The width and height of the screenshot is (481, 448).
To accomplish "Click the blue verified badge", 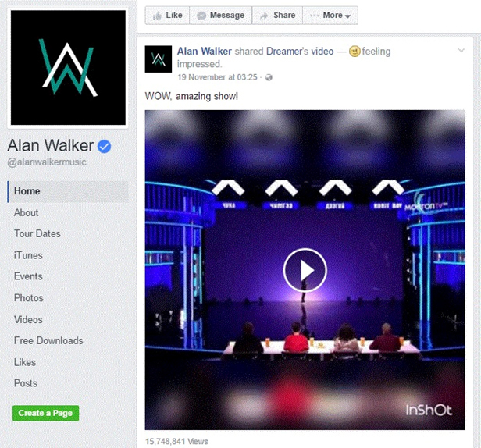I will (105, 146).
